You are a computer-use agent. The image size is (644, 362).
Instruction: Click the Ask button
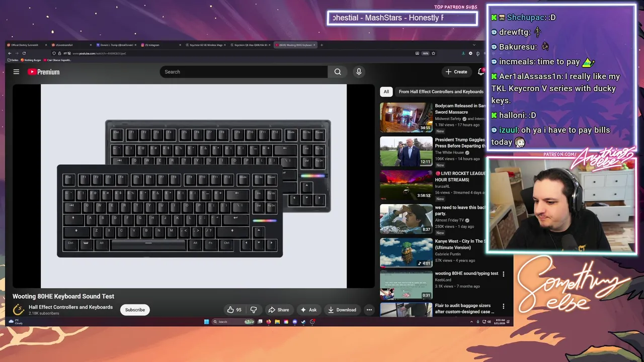[x=308, y=310]
